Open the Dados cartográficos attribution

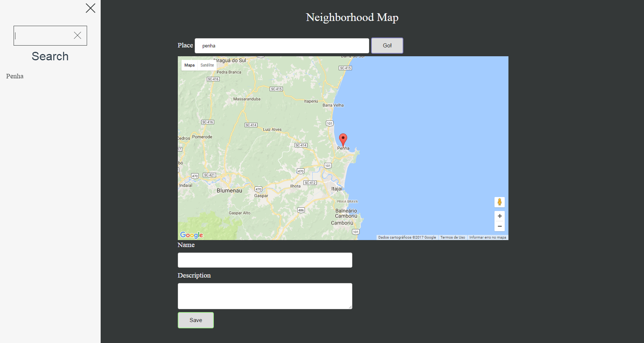point(406,237)
